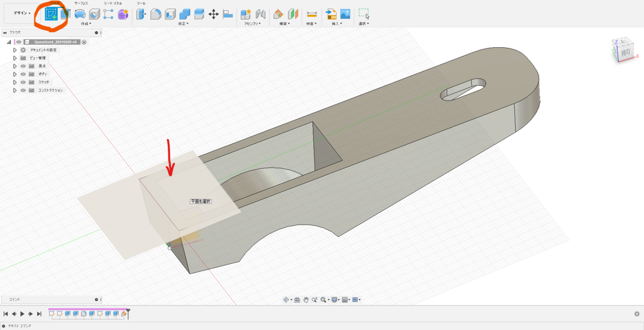Toggle visibility of the ボディ folder
The image size is (644, 330).
(x=23, y=74)
